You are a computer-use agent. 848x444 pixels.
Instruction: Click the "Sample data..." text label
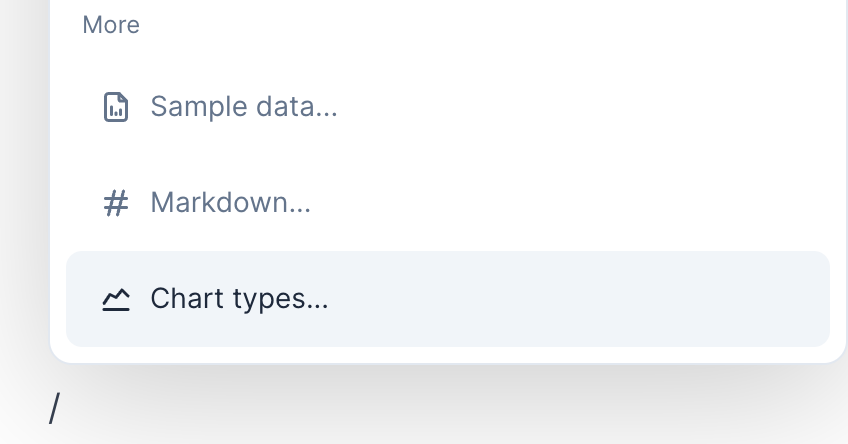click(243, 107)
